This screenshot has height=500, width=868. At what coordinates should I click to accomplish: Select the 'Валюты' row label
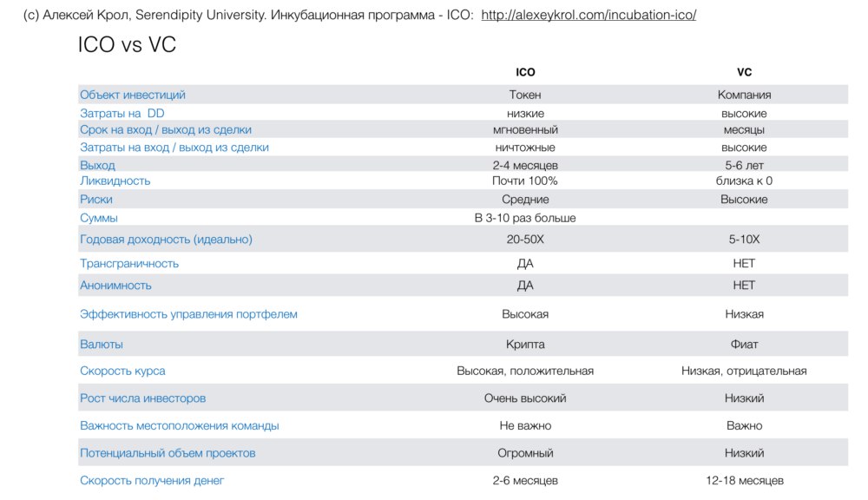[102, 345]
